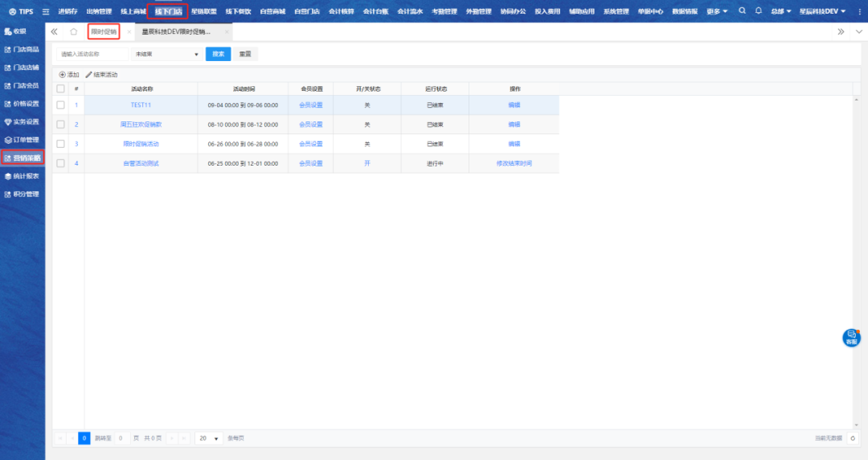Open the 未结束 status dropdown
The image size is (868, 460).
coord(167,54)
